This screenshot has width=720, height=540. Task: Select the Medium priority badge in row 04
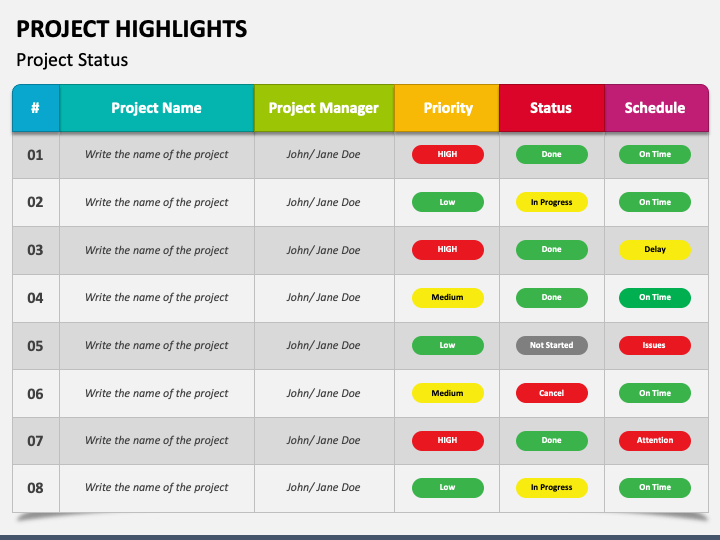448,298
